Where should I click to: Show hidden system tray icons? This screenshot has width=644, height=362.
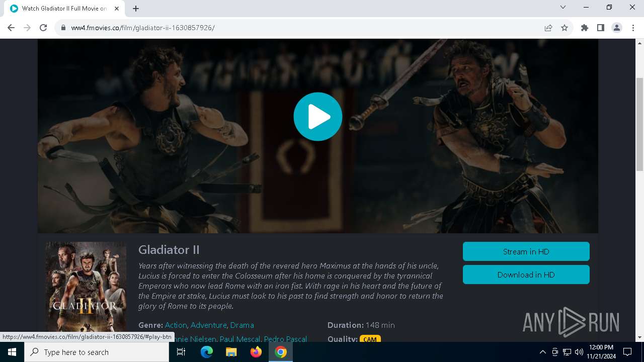tap(542, 352)
